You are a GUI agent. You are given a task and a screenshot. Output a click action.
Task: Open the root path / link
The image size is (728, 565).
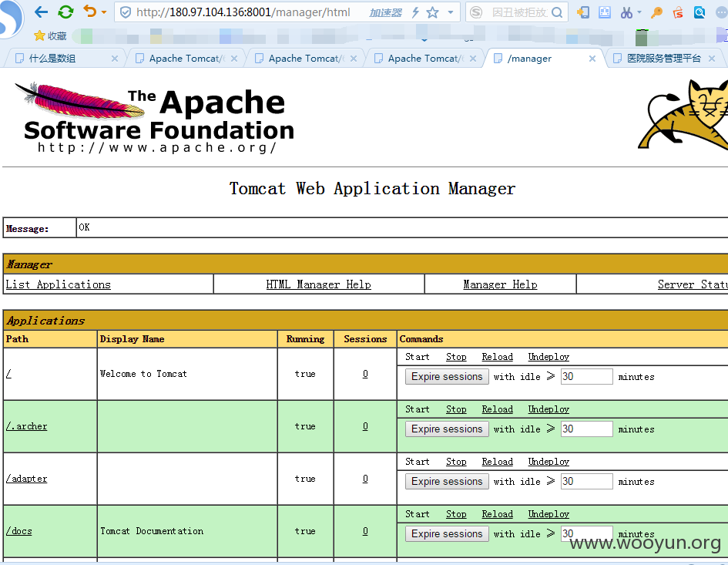click(8, 374)
